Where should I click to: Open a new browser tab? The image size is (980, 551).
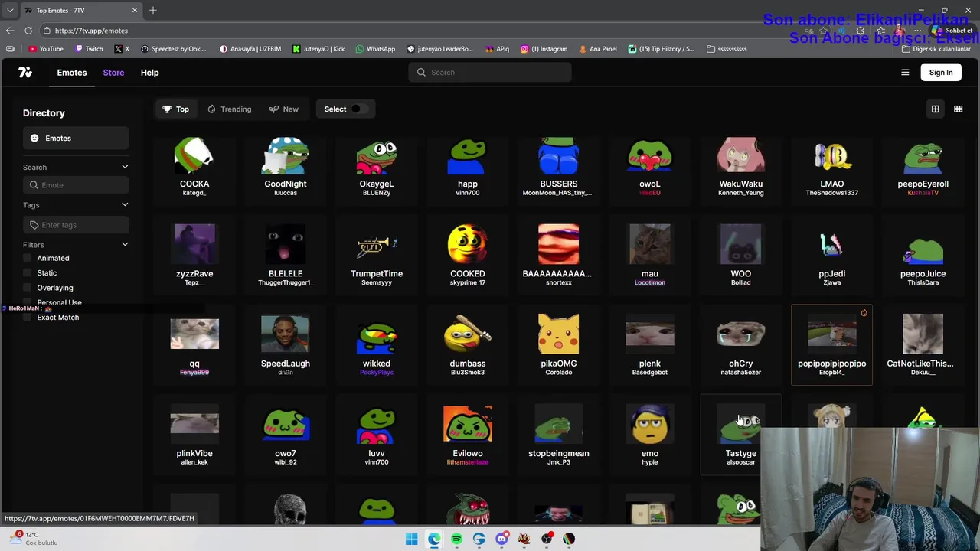pos(153,10)
